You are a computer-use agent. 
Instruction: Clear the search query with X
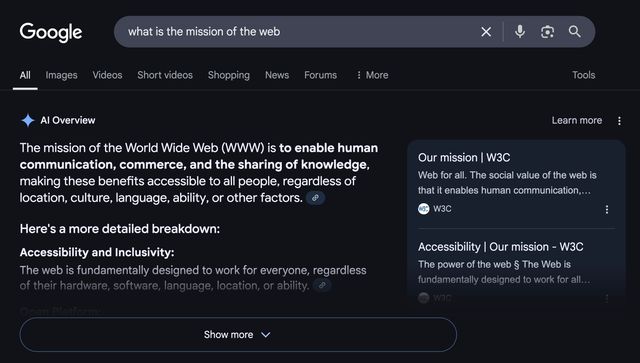click(x=486, y=32)
